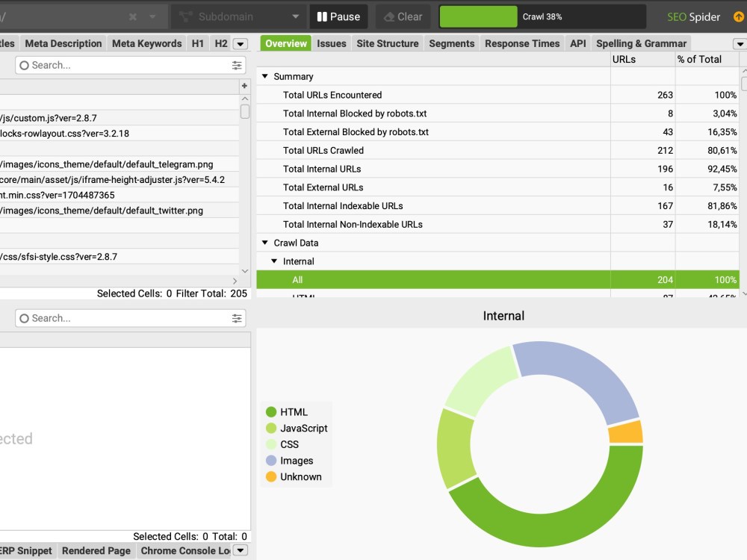This screenshot has width=747, height=560.
Task: Click the orange update arrow icon
Action: point(739,16)
